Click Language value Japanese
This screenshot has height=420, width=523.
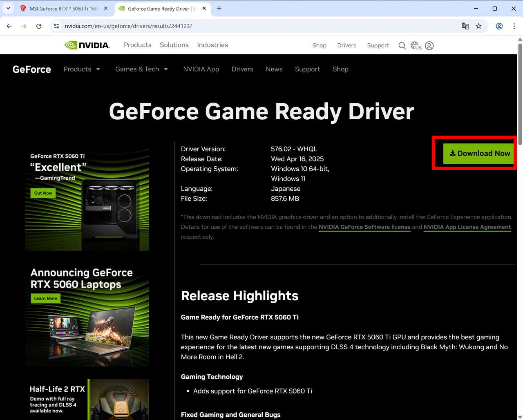[286, 189]
